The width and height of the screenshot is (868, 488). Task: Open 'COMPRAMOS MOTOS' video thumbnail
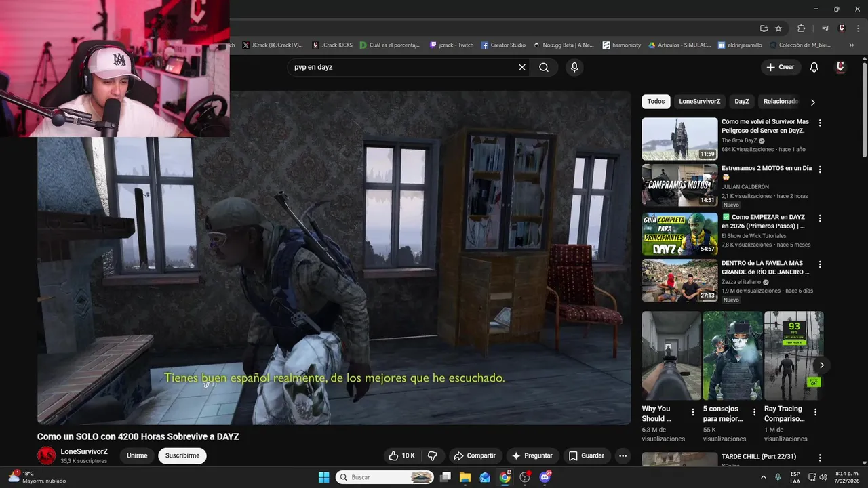[679, 185]
